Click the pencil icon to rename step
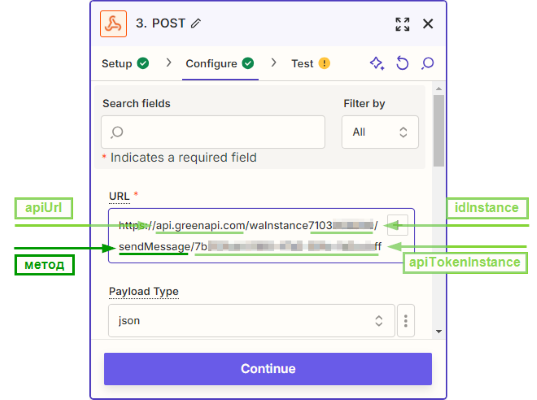Screen dimensions: 537x400 pos(196,24)
